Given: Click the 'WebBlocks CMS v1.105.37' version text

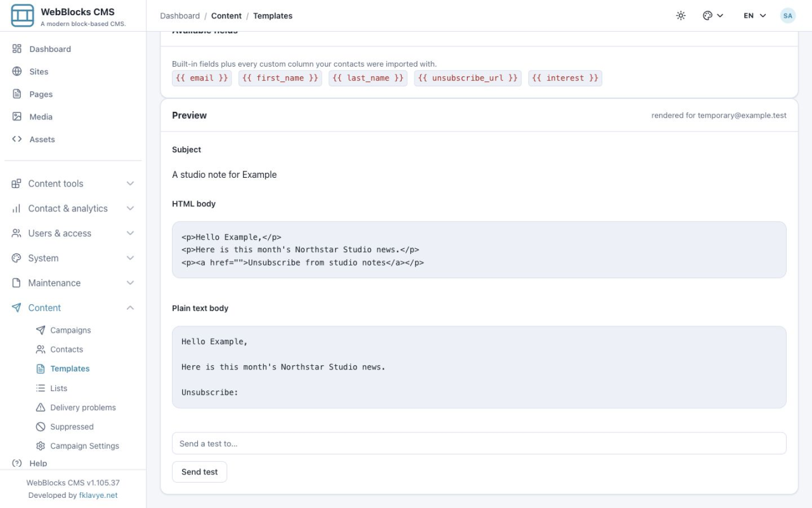Looking at the screenshot, I should tap(73, 483).
